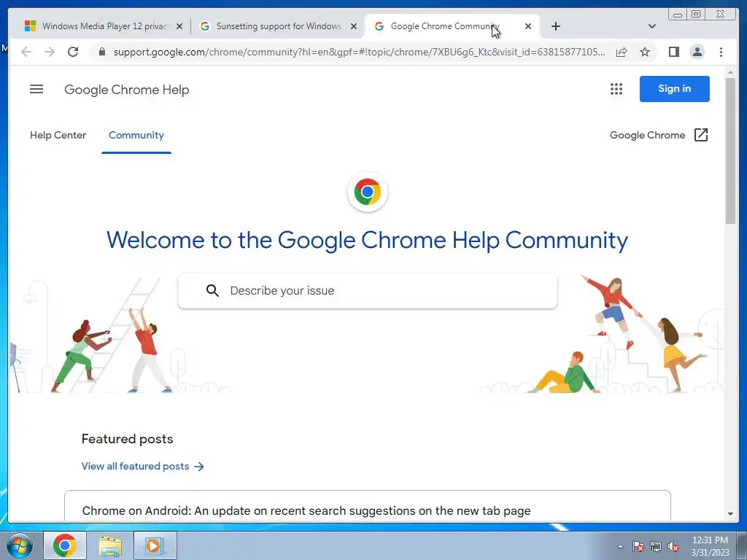
Task: Click the Show desktop button on the taskbar
Action: [x=742, y=545]
